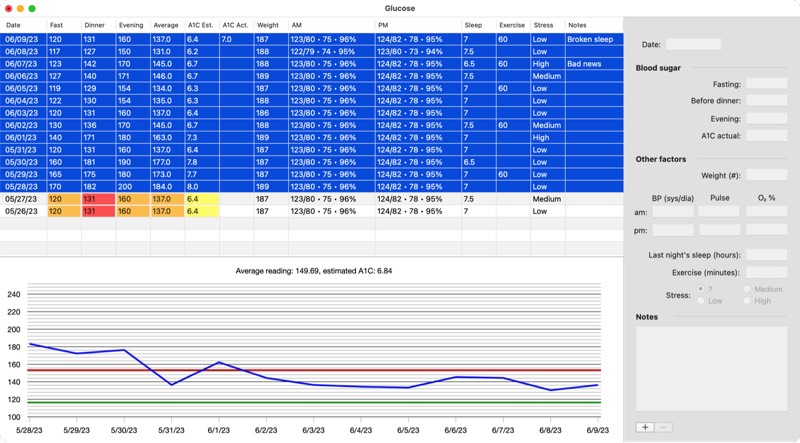800x443 pixels.
Task: Select the 05/26/23 row's red Dinner cell
Action: click(97, 211)
